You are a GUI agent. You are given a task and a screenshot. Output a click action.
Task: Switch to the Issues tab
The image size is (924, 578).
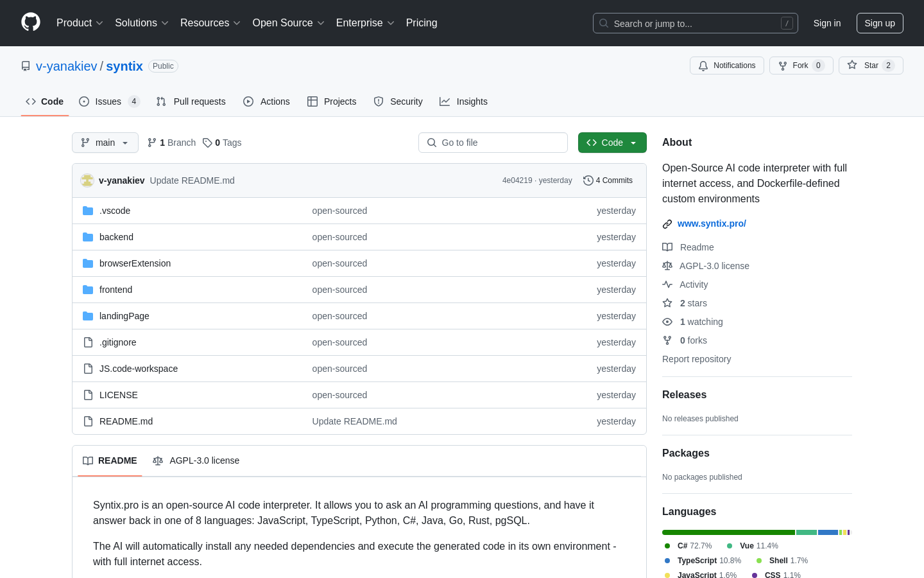[x=109, y=101]
